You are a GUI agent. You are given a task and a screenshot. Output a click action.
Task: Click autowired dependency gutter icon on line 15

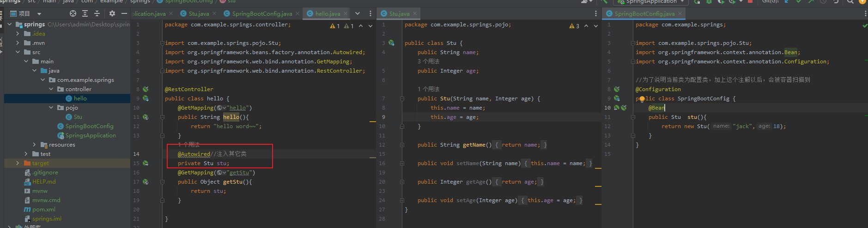tap(146, 163)
